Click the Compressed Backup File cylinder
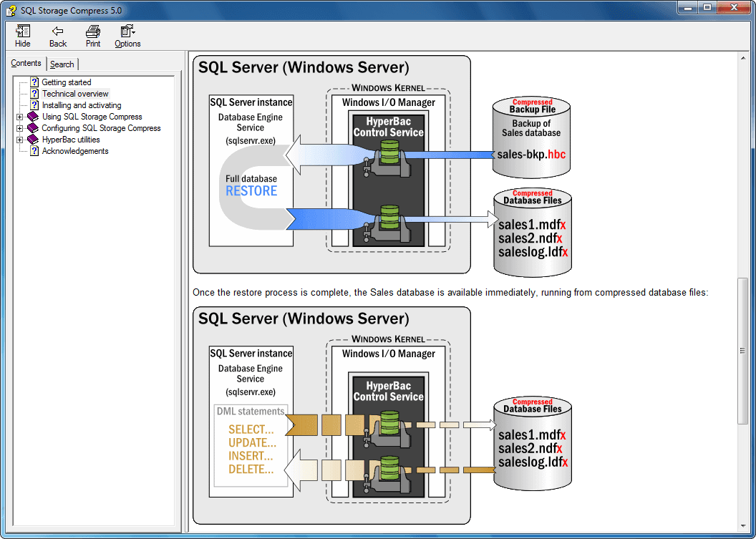 tap(531, 137)
